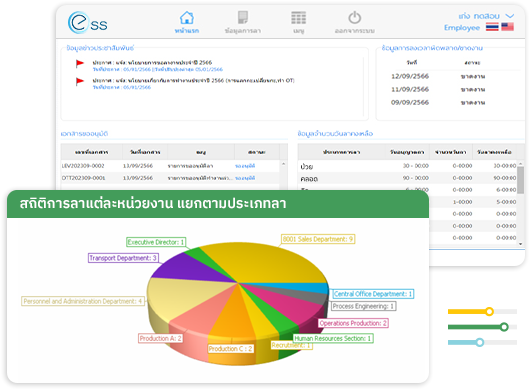The image size is (531, 391).
Task: Open the leave information document icon
Action: pyautogui.click(x=242, y=18)
